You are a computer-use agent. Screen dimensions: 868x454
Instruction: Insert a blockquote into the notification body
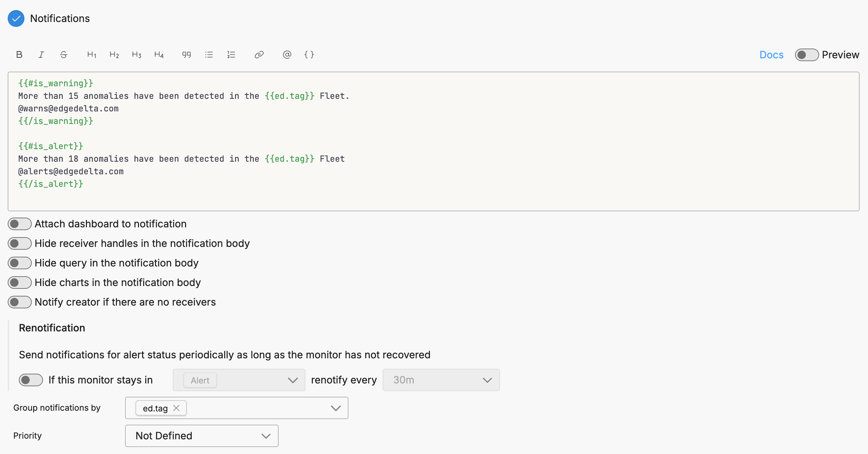coord(186,54)
